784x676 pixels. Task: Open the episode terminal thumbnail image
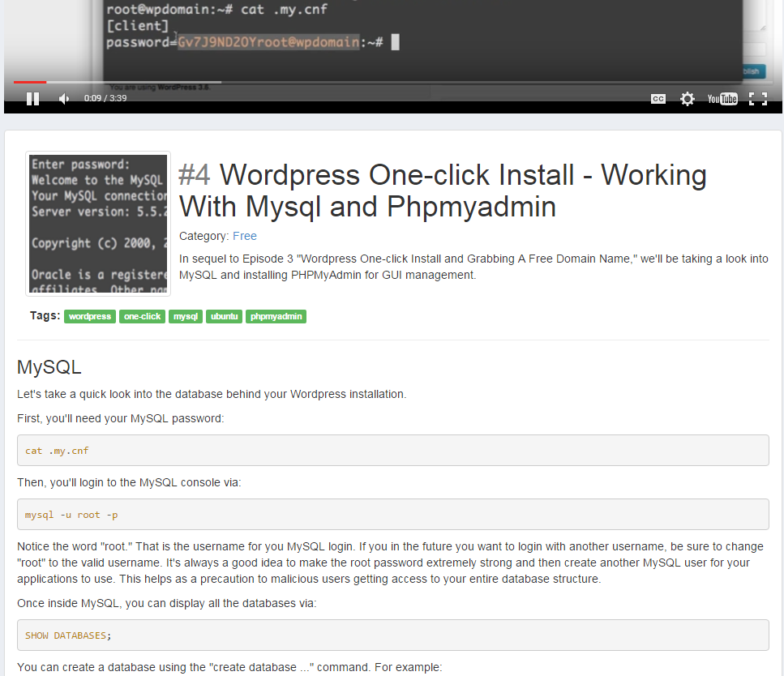click(x=98, y=224)
